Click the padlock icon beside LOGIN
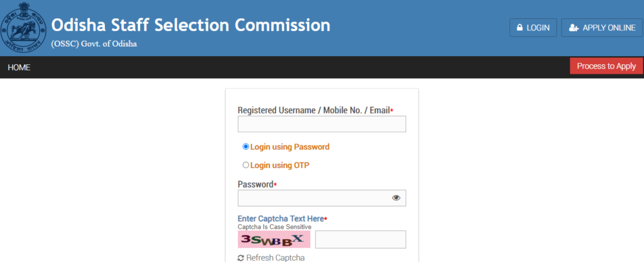Screen dimensions: 644x262 (519, 28)
